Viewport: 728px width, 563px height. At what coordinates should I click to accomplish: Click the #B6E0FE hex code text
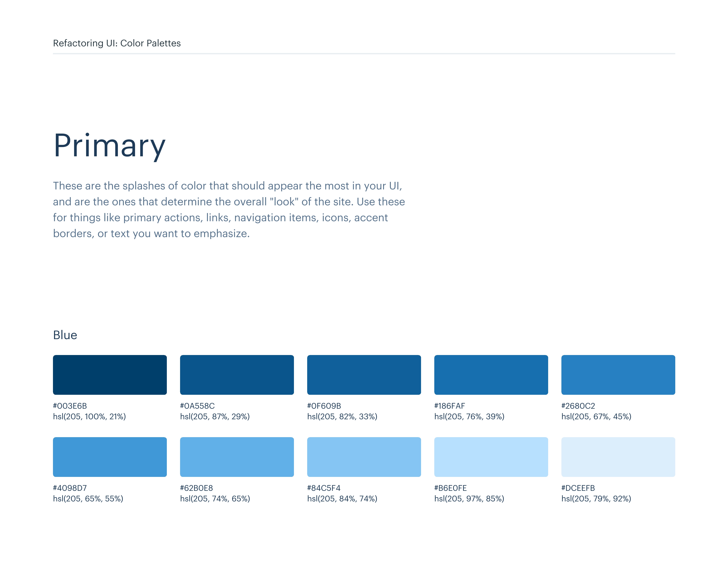point(450,488)
